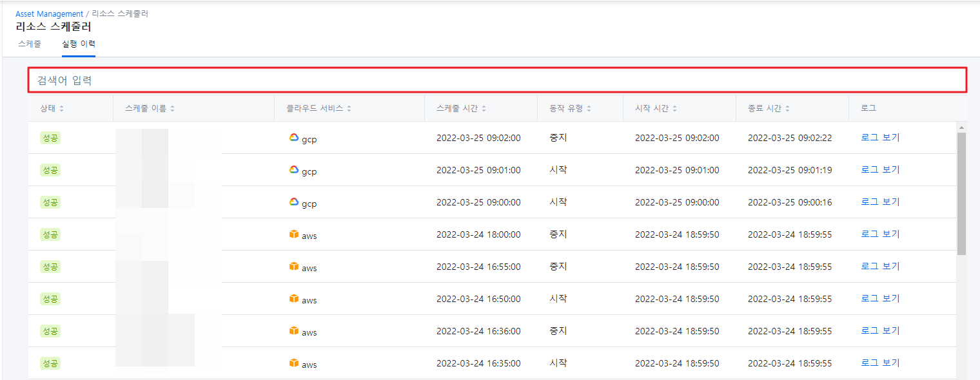This screenshot has width=980, height=380.
Task: Click the 성공 status badge in first row
Action: coord(50,138)
